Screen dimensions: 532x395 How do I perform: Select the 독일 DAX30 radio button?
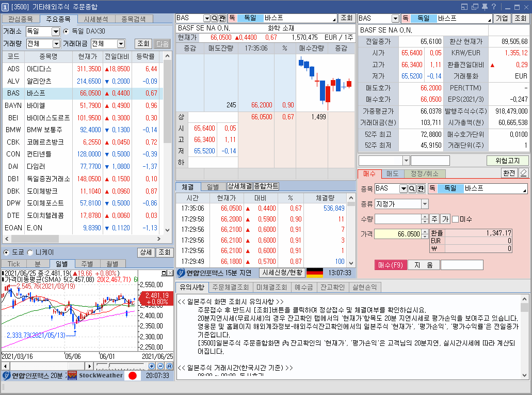(66, 31)
